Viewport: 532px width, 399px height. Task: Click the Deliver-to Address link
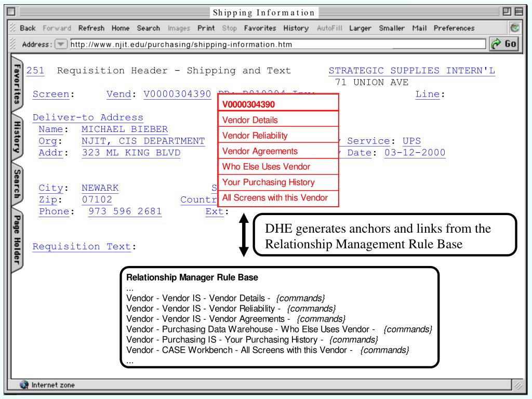coord(88,117)
